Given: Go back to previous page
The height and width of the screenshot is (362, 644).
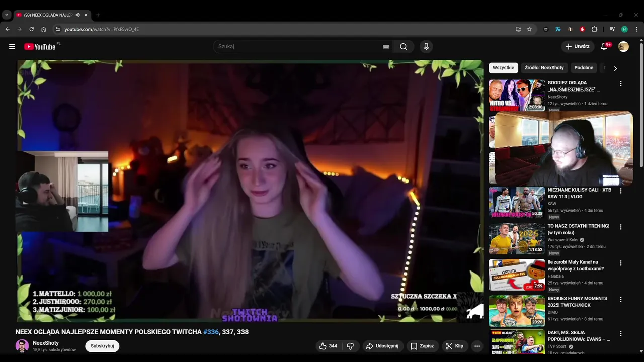Looking at the screenshot, I should pos(7,29).
